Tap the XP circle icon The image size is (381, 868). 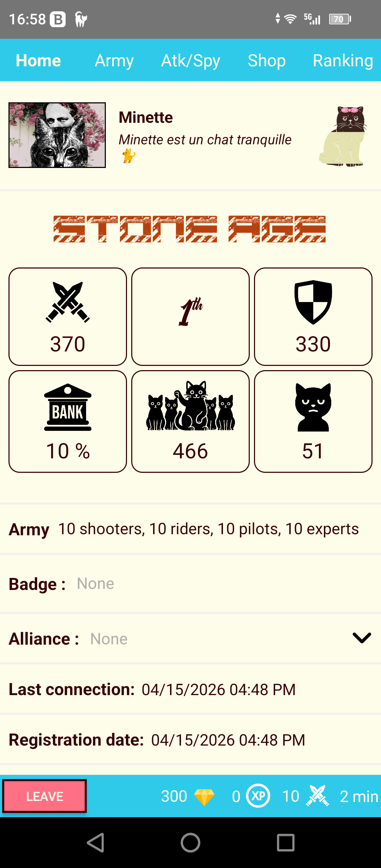(x=258, y=796)
